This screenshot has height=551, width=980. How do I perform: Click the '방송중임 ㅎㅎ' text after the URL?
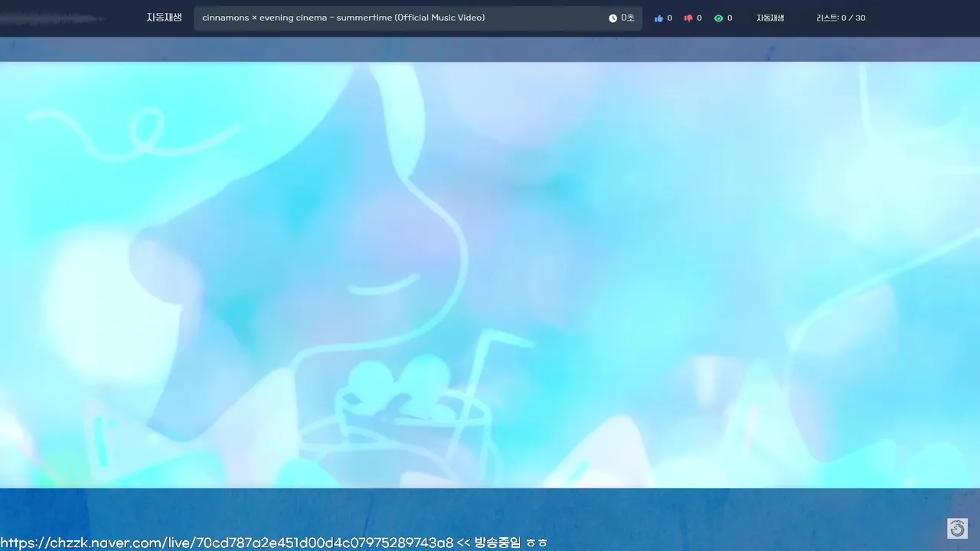511,543
